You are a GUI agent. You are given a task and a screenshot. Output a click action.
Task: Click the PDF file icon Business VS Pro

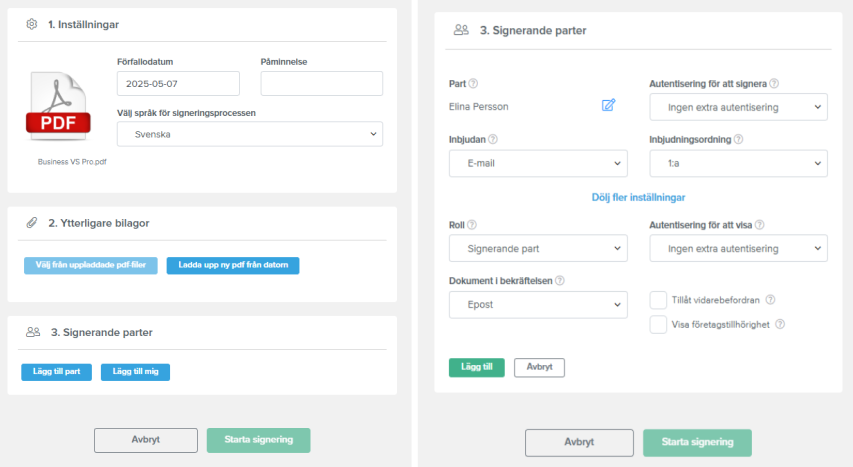tap(58, 107)
